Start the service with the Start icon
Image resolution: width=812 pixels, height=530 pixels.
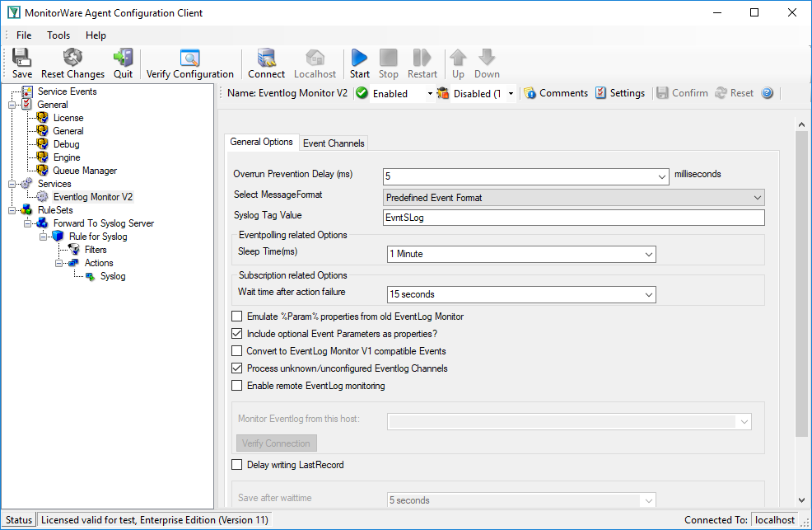click(359, 63)
